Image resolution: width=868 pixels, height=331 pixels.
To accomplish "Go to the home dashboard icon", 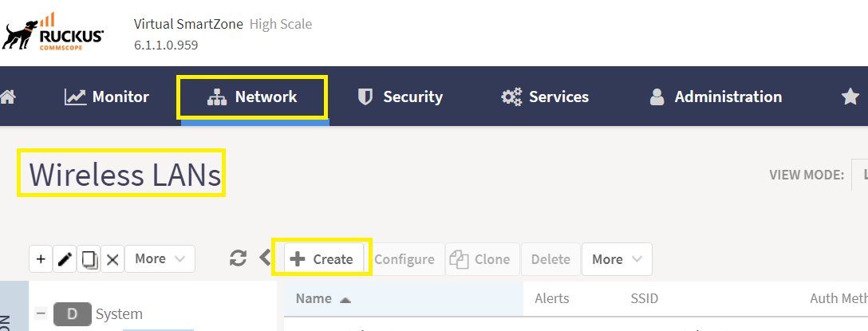I will [x=6, y=97].
